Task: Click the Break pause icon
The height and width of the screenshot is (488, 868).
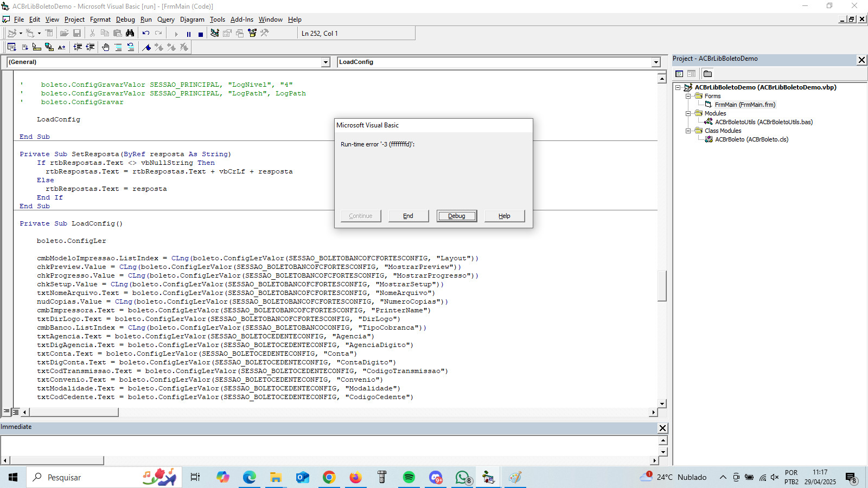Action: 188,34
